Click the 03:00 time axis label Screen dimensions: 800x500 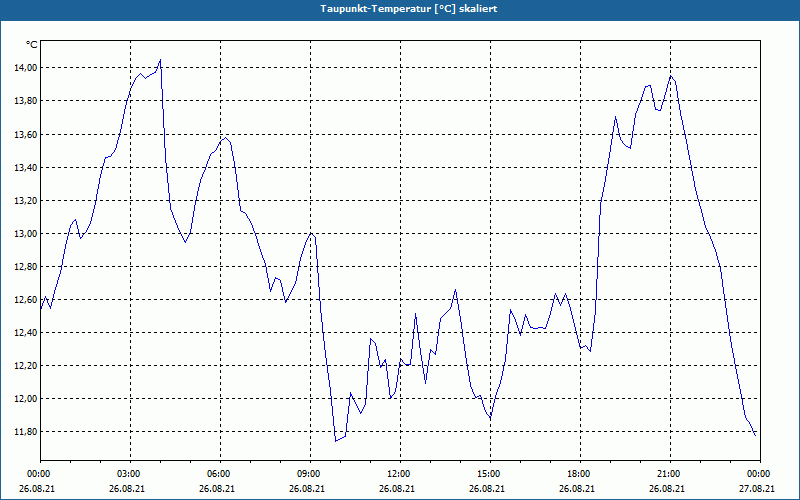(131, 474)
